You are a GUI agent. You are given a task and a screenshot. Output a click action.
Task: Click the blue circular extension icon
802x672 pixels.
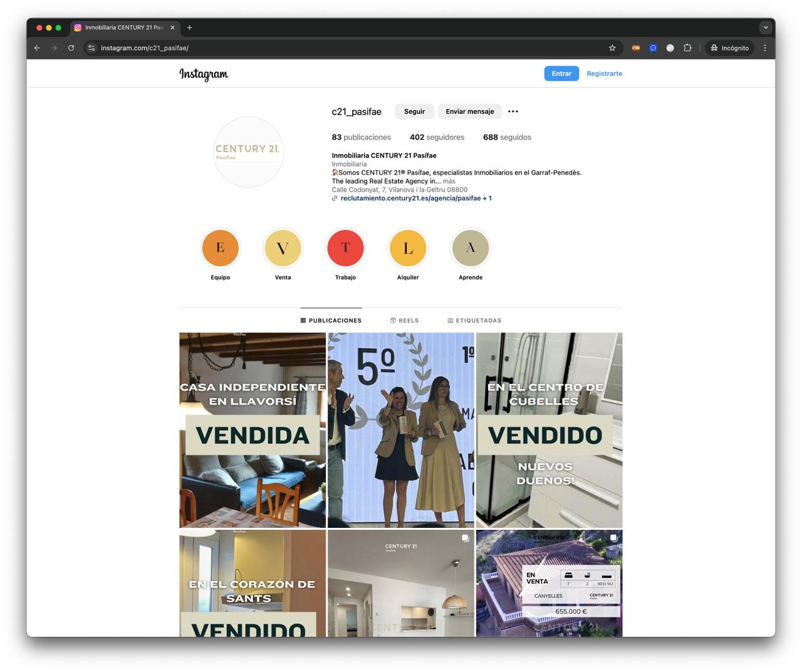pyautogui.click(x=653, y=48)
